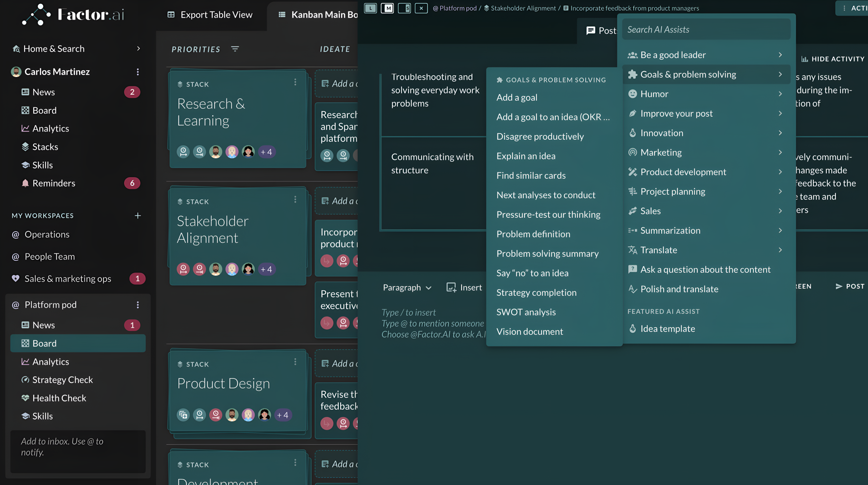Select Strategy Check in Platform pod
This screenshot has height=485, width=868.
pyautogui.click(x=62, y=380)
